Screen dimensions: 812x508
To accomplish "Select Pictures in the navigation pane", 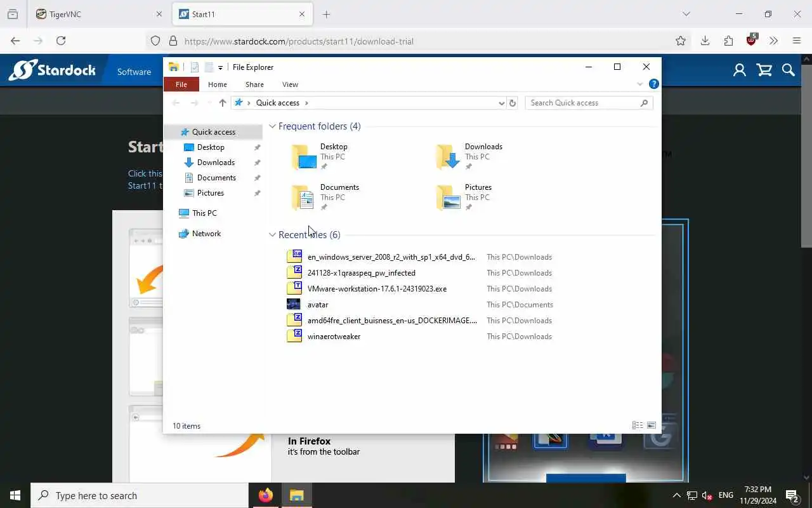I will [210, 193].
